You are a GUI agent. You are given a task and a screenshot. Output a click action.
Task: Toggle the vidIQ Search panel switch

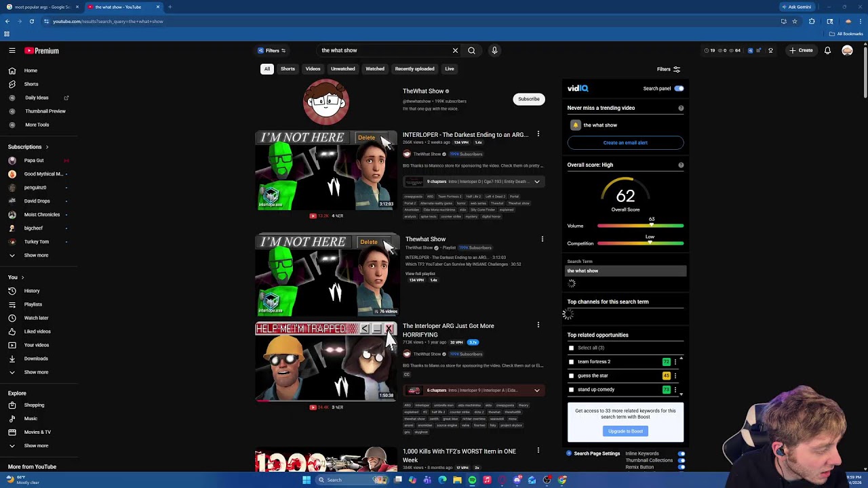tap(679, 88)
